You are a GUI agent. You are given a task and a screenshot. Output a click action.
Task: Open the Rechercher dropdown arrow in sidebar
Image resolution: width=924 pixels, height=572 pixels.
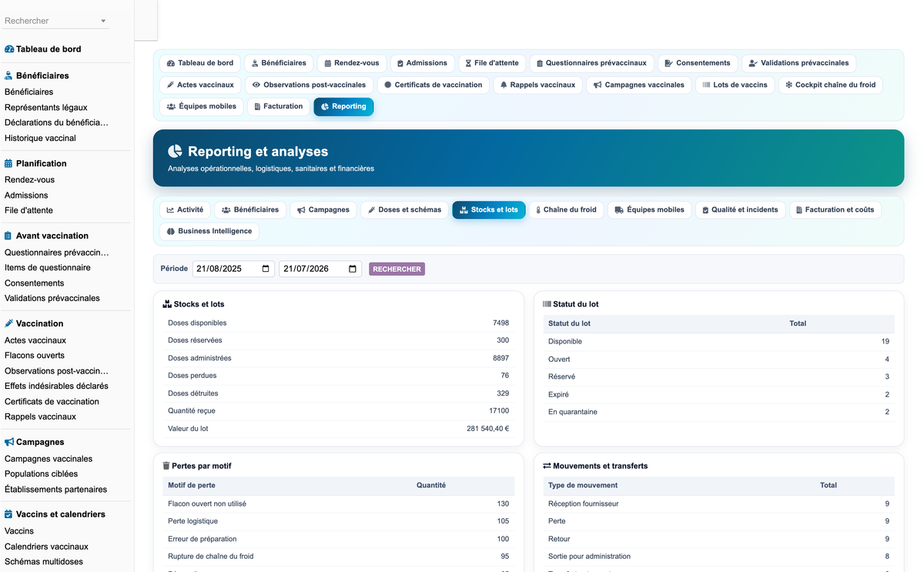point(103,22)
